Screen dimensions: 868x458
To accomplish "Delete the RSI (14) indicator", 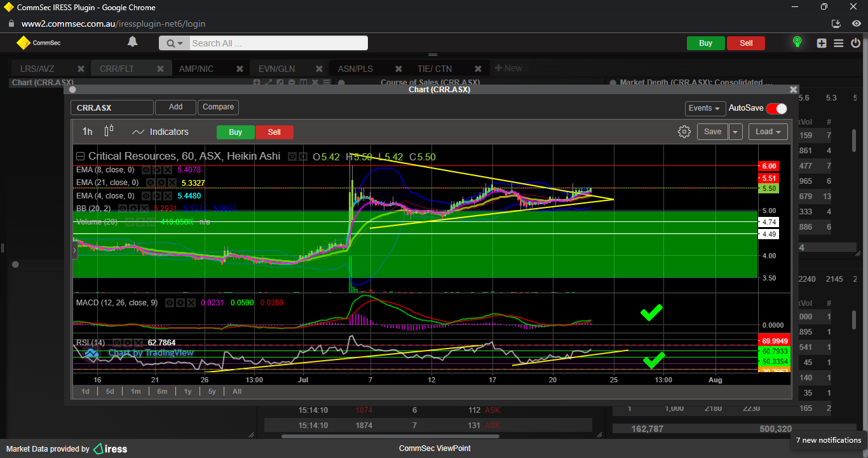I will [137, 343].
